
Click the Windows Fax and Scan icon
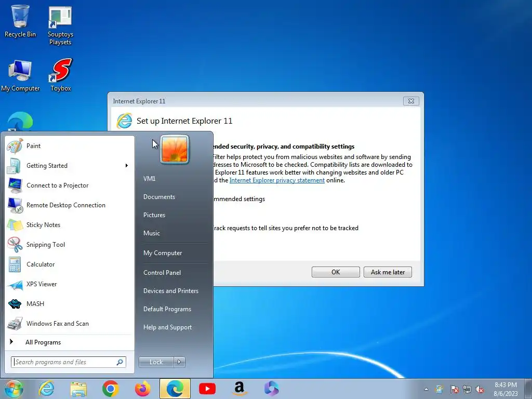click(x=15, y=323)
